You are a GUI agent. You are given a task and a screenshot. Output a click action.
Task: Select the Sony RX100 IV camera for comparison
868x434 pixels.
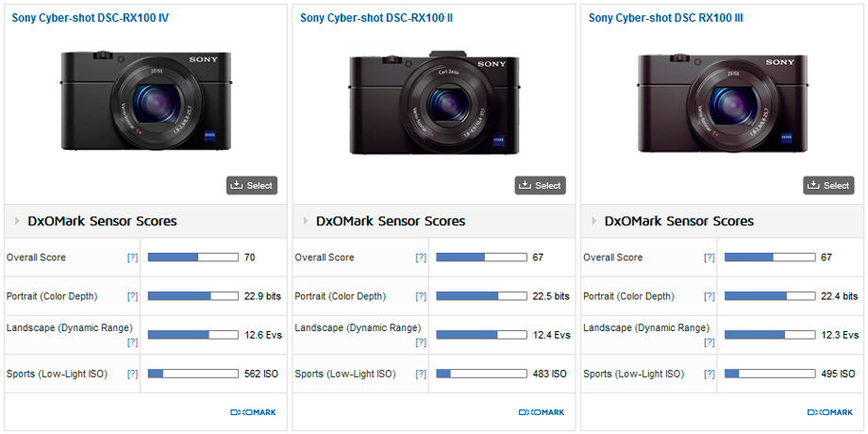[252, 186]
